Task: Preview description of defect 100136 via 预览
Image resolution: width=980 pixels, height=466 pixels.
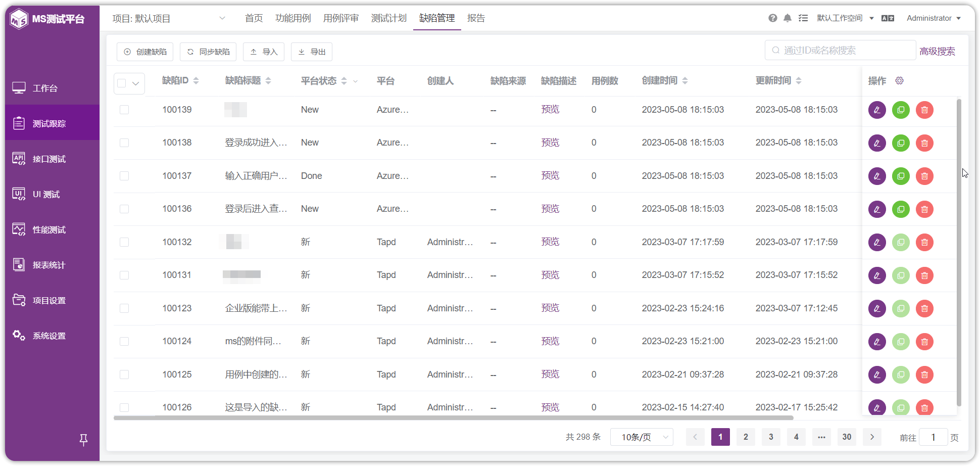Action: coord(550,209)
